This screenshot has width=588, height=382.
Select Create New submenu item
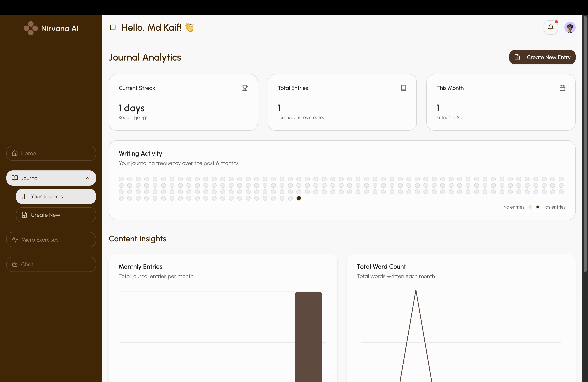(x=56, y=215)
